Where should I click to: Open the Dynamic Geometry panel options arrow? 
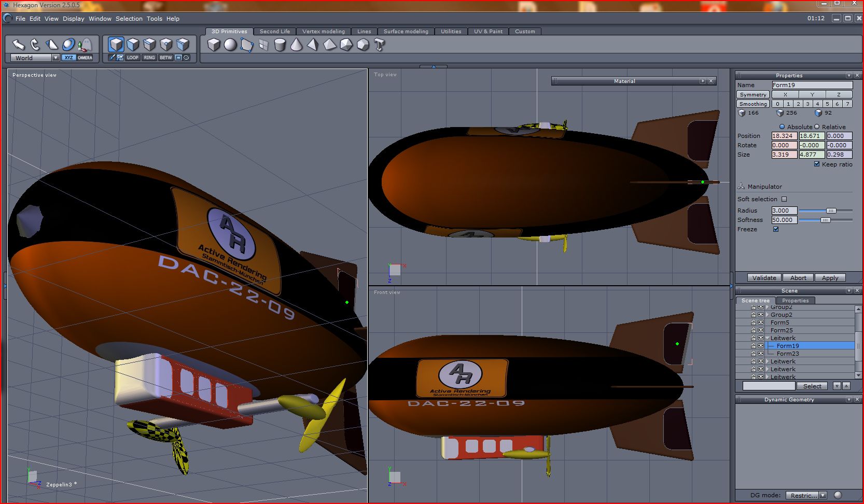(849, 399)
